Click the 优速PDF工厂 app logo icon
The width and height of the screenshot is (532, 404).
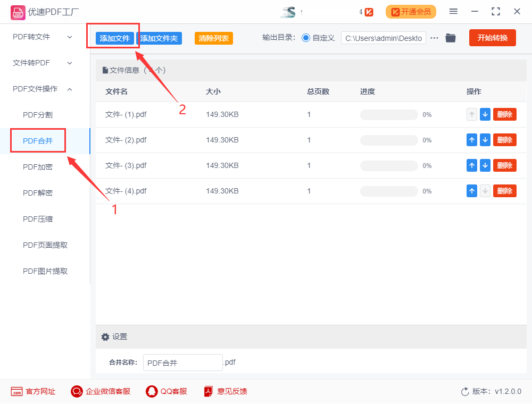point(18,13)
